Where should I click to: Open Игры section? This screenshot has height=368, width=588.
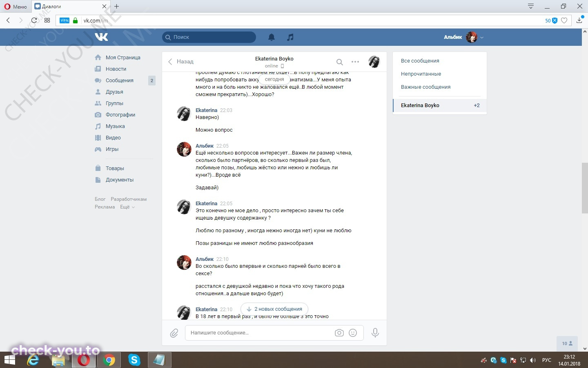tap(112, 149)
